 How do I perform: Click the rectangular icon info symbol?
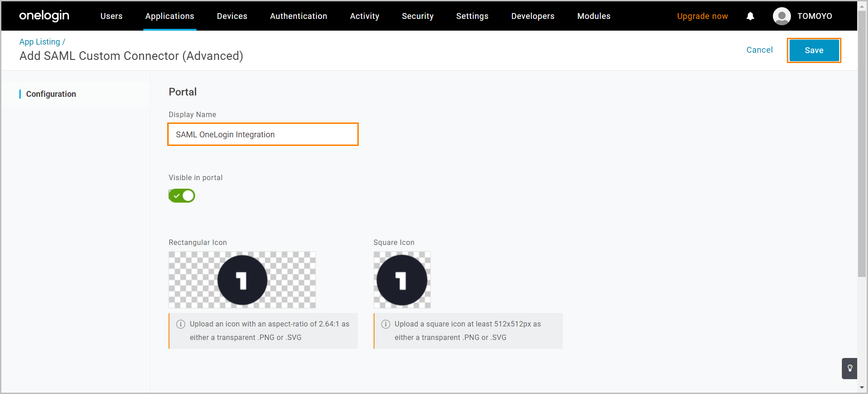click(x=181, y=324)
